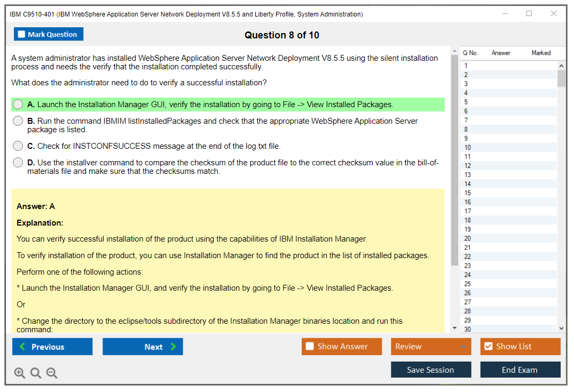
Task: Click the question panel vertical scrollbar
Action: tap(454, 160)
